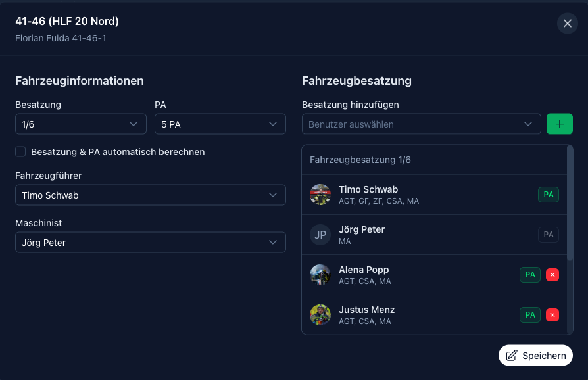This screenshot has height=380, width=588.
Task: Open the Benutzer auswählen selector
Action: click(421, 124)
